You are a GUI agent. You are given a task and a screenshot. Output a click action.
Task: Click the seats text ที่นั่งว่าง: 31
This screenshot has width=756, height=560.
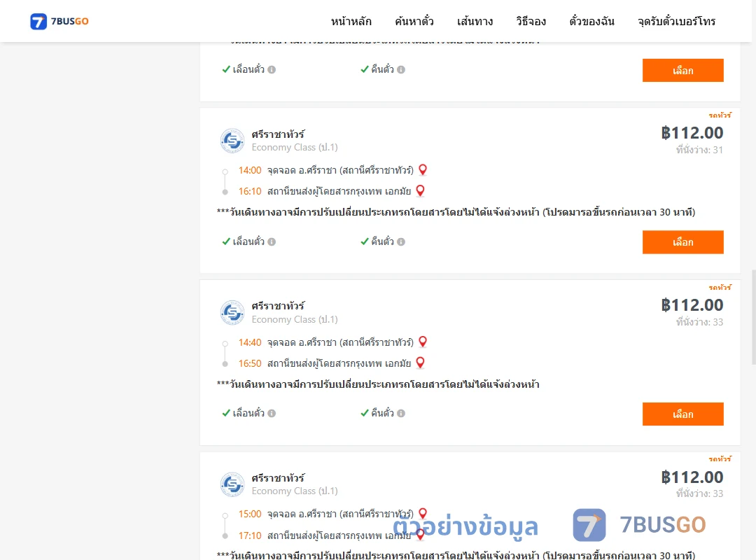click(x=699, y=150)
